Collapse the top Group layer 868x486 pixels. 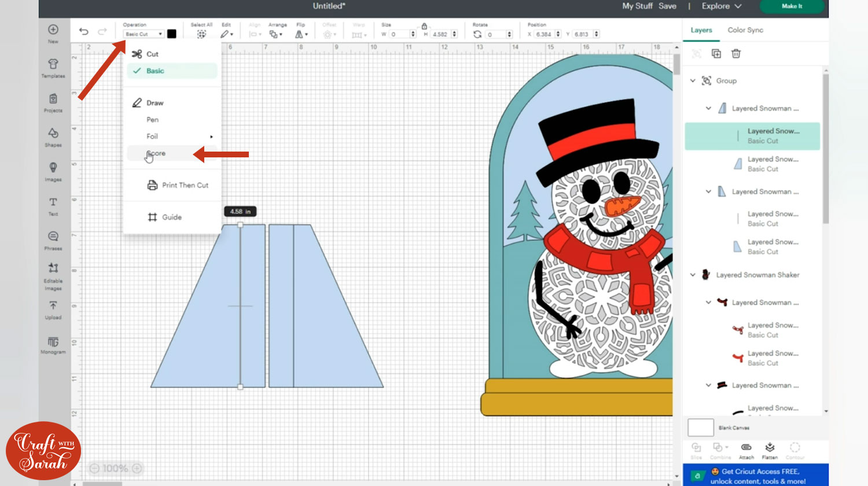[x=693, y=81]
